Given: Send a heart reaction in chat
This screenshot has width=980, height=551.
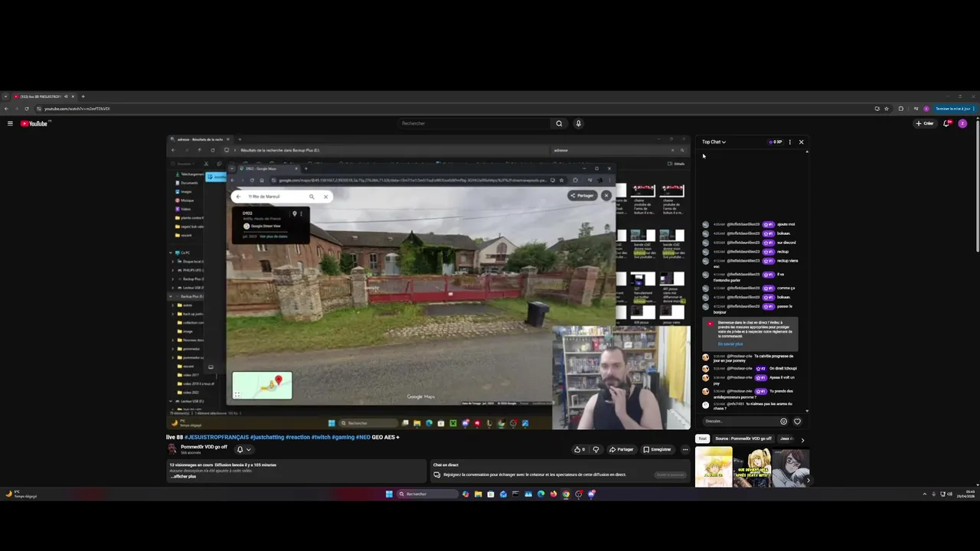Looking at the screenshot, I should [797, 421].
